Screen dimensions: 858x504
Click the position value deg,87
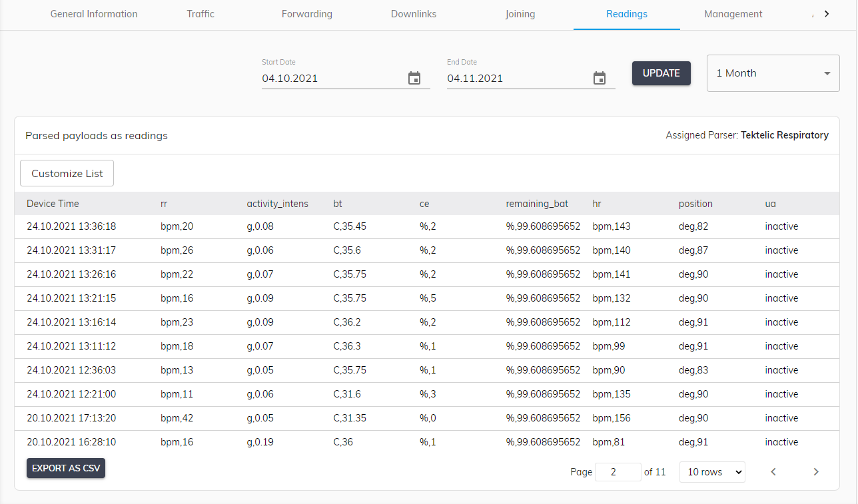point(693,250)
